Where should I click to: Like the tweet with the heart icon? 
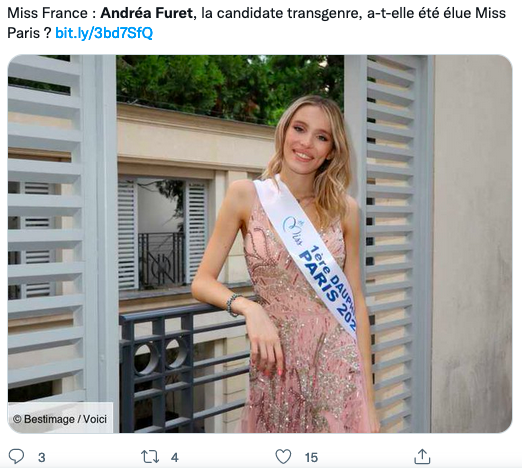pyautogui.click(x=283, y=457)
